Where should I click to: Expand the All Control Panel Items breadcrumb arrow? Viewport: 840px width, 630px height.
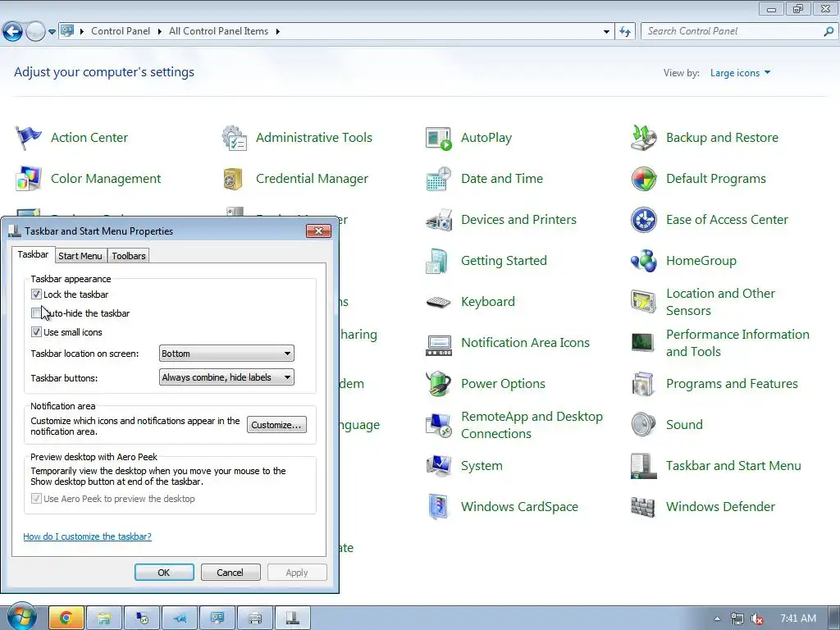tap(277, 32)
